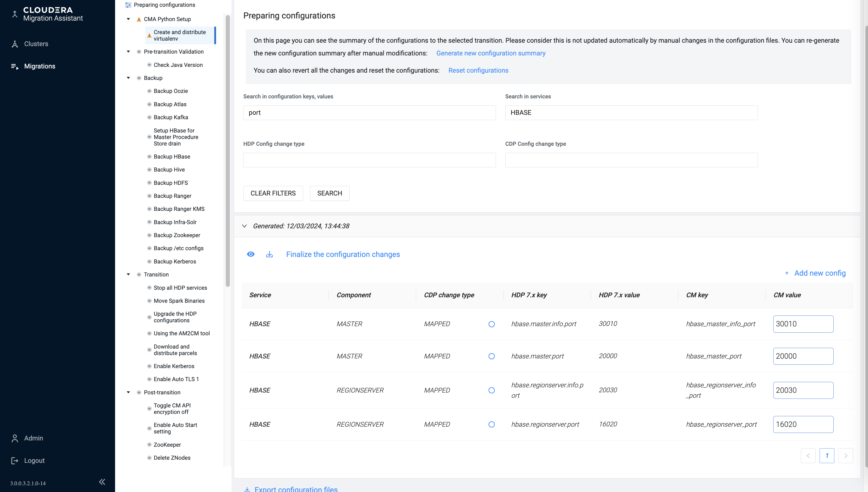
Task: Collapse the Transition tree group
Action: (128, 274)
